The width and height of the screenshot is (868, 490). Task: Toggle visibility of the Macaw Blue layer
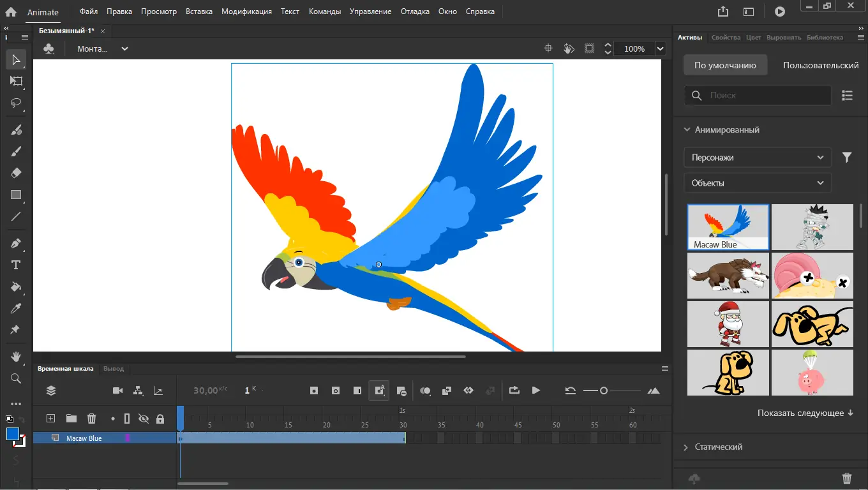pos(144,438)
